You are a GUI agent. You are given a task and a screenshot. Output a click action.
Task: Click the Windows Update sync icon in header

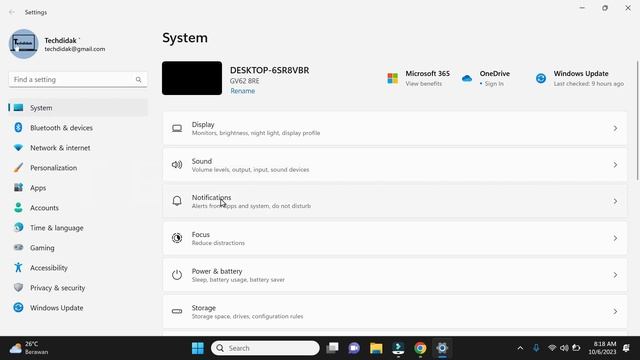point(541,78)
